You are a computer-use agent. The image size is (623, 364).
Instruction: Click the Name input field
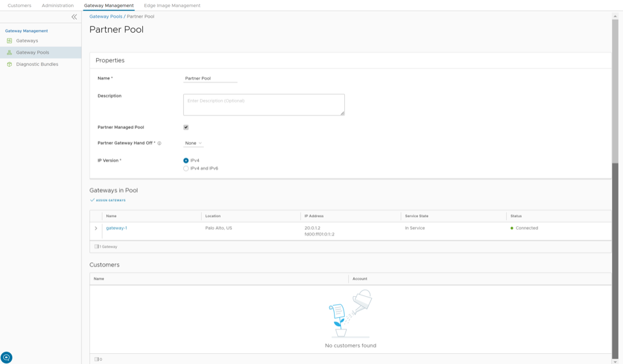(210, 79)
